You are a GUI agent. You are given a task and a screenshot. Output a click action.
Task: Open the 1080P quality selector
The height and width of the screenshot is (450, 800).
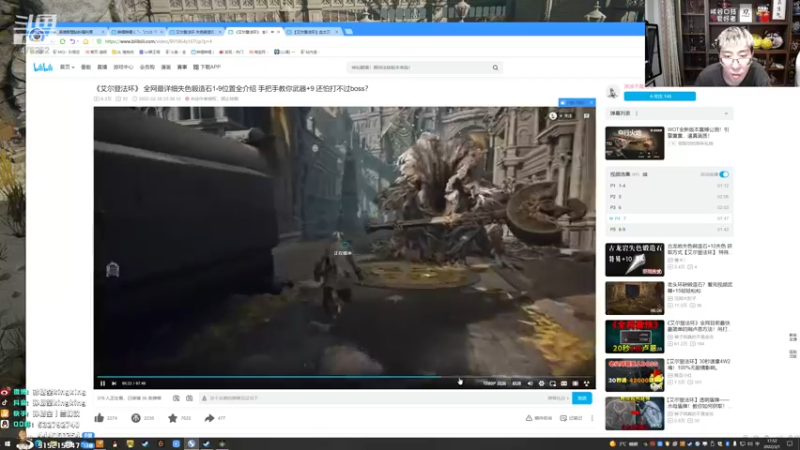click(494, 383)
